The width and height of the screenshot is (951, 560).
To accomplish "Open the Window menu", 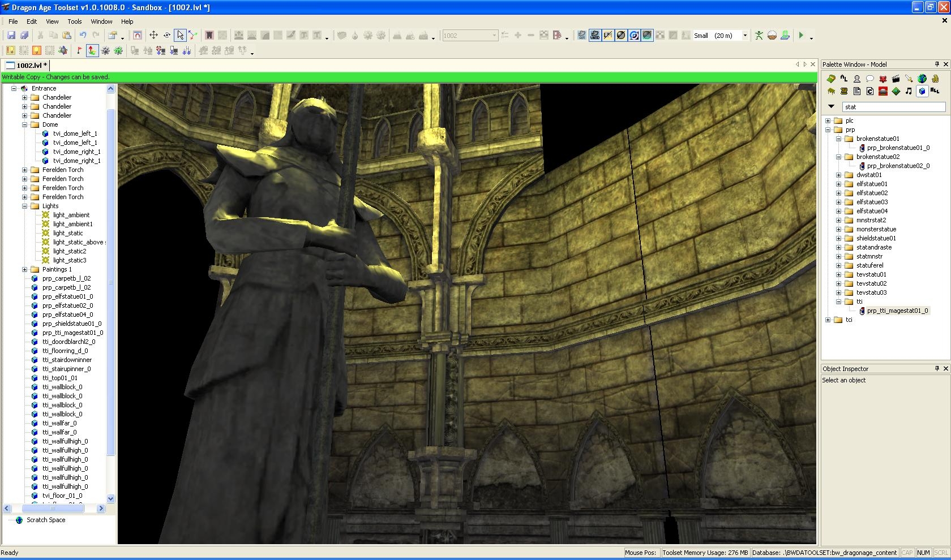I will point(101,21).
